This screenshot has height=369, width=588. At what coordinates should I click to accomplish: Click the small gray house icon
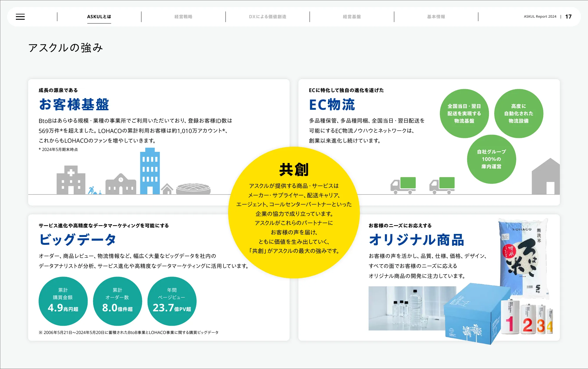pyautogui.click(x=167, y=189)
